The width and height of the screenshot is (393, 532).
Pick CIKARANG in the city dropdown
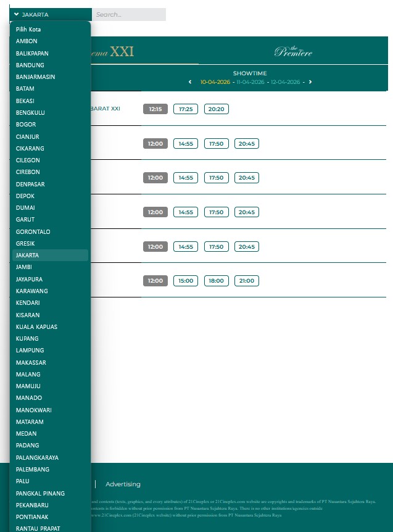(50, 148)
